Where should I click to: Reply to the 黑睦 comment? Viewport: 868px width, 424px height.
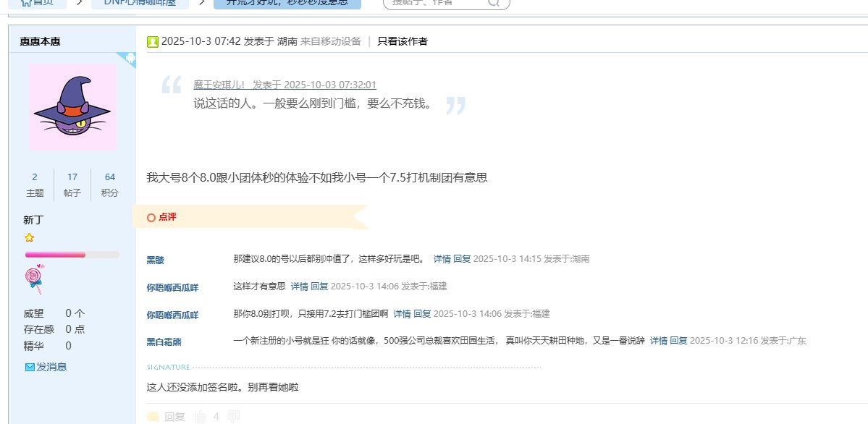[x=462, y=258]
